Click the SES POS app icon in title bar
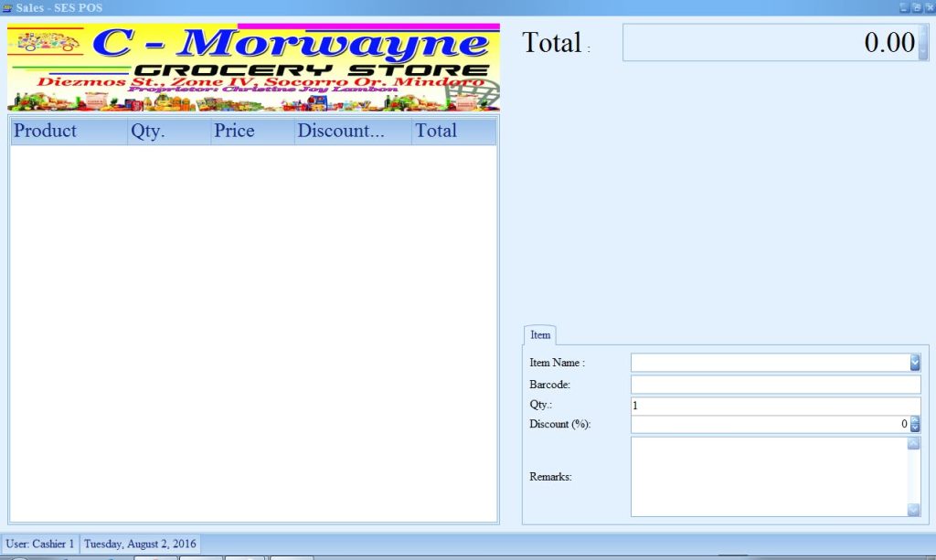Viewport: 936px width, 560px height. coord(7,7)
